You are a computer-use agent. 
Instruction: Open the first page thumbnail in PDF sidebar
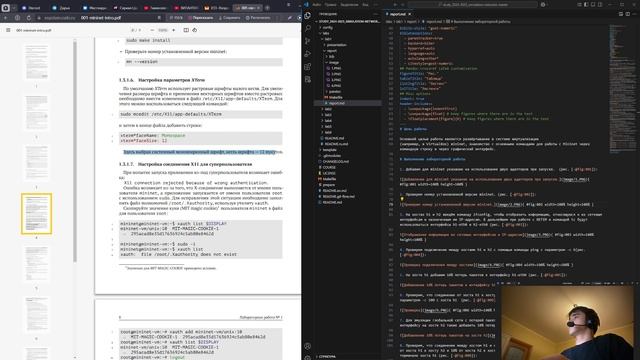pos(36,62)
